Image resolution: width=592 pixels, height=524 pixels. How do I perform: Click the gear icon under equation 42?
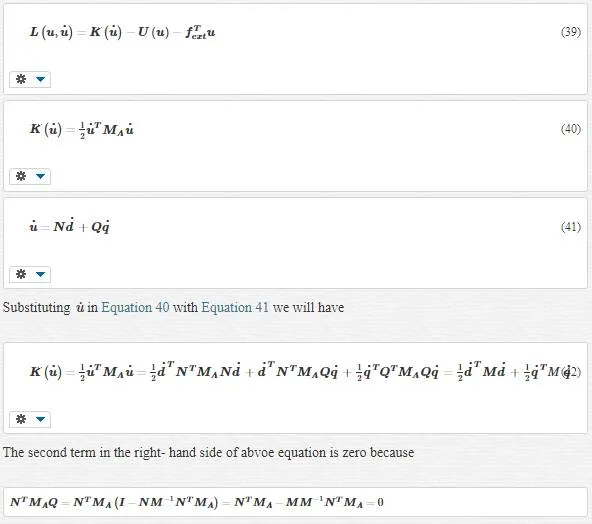(21, 419)
